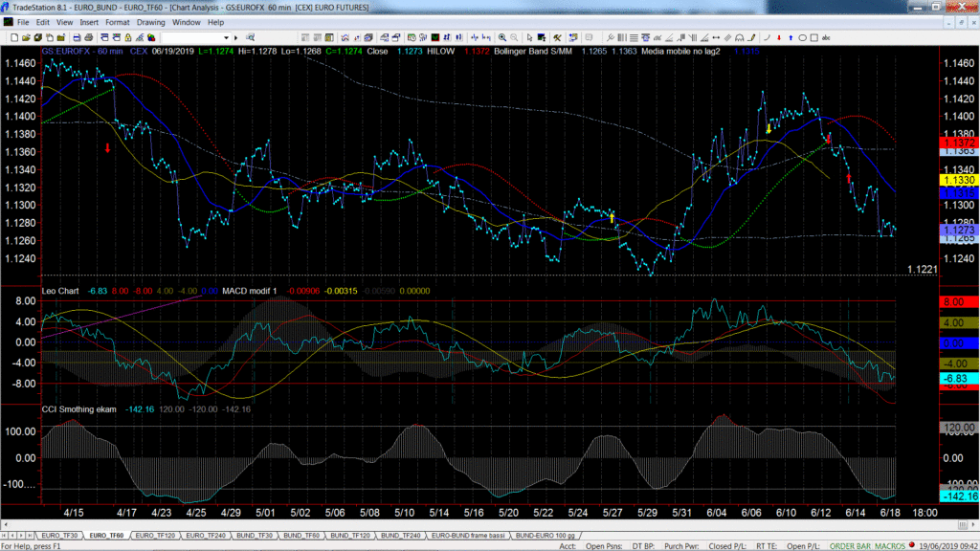Click 'Bollinger Band S/MM' status line label
This screenshot has height=551, width=980.
532,52
